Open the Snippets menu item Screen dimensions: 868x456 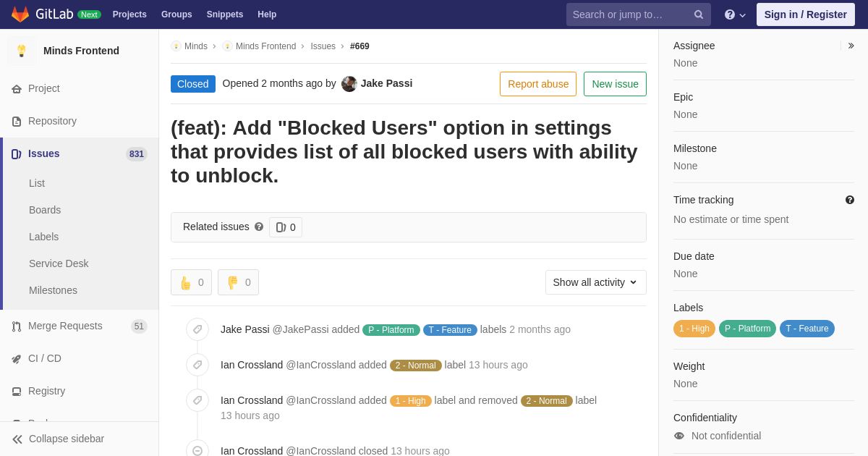click(225, 14)
